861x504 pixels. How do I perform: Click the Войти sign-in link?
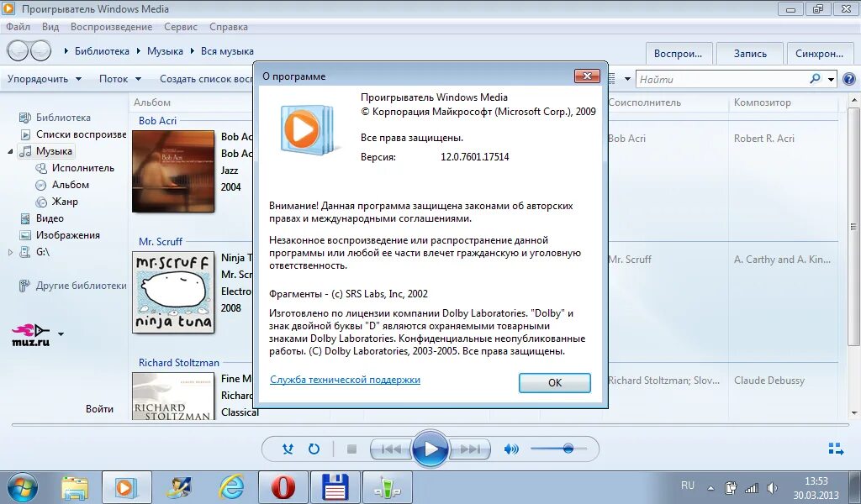(99, 408)
